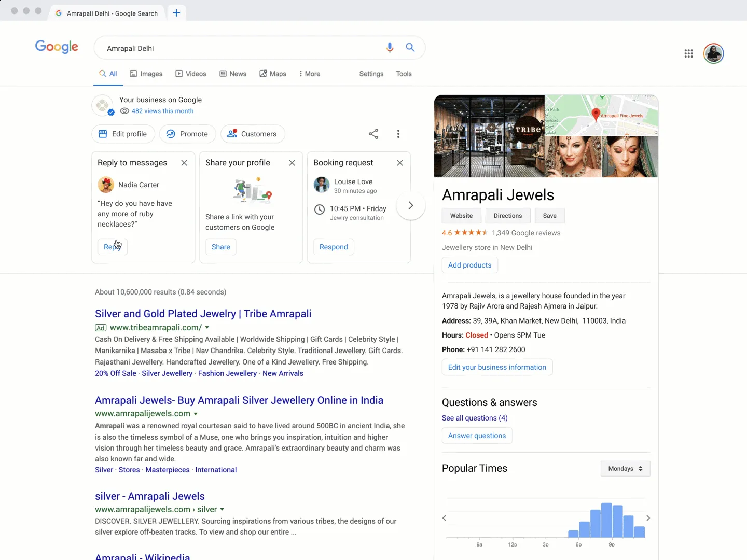The image size is (747, 560).
Task: Click the Edit profile button
Action: point(123,134)
